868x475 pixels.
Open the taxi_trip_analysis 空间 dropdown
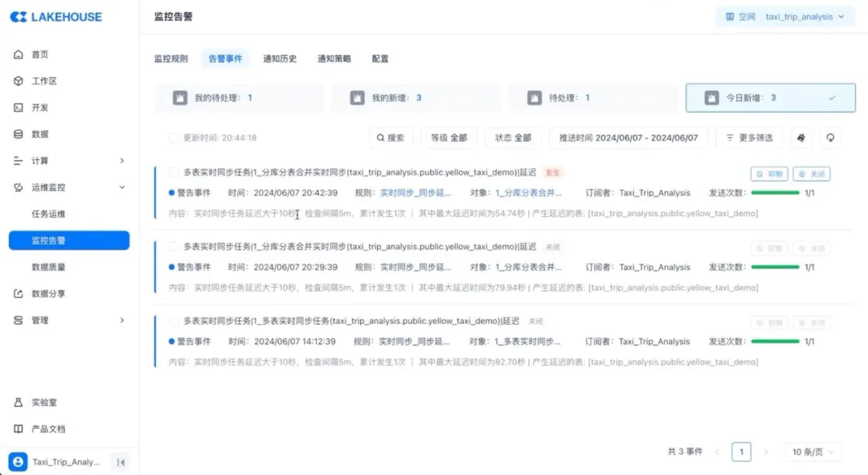tap(784, 17)
